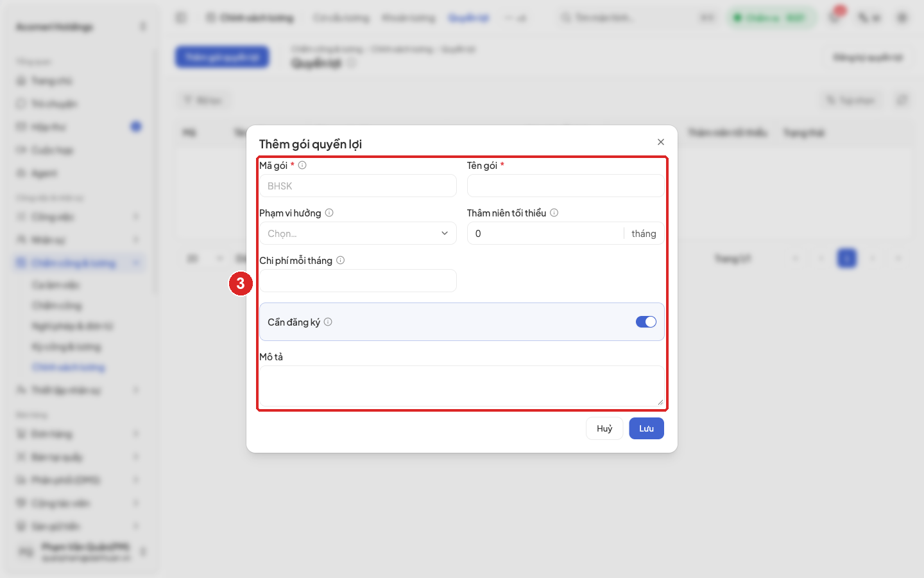The width and height of the screenshot is (924, 578).
Task: Focus the Mã gói input field
Action: click(x=358, y=186)
